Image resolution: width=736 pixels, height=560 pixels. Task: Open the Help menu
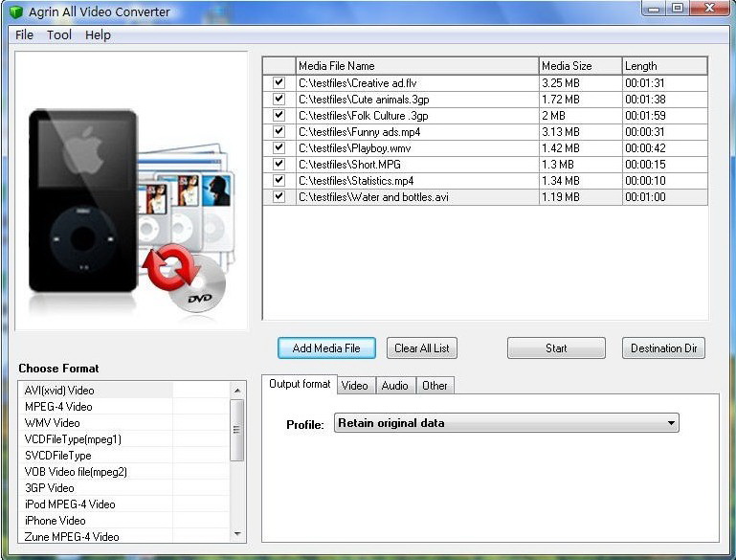pyautogui.click(x=98, y=34)
